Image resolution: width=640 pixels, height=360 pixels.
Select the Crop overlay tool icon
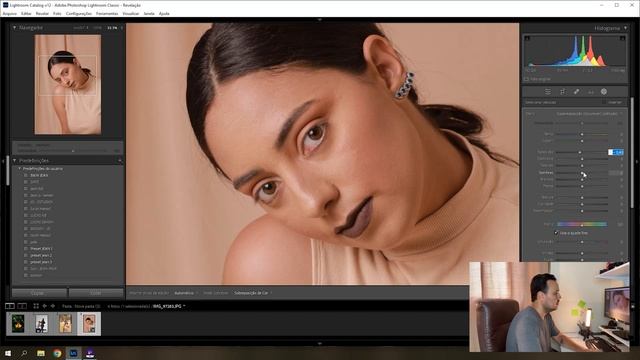point(562,92)
